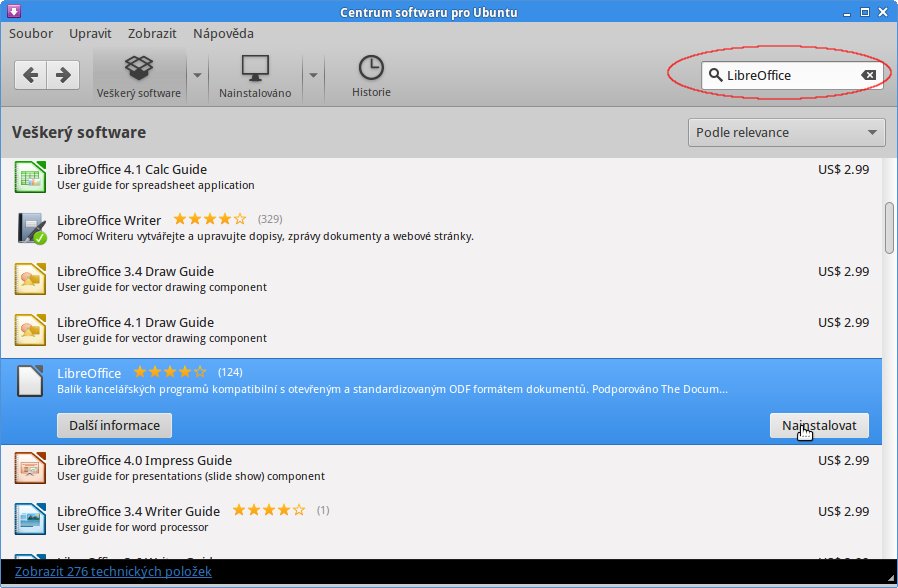Click US$ 2.99 price of 3.4 Draw Guide
This screenshot has width=898, height=588.
point(844,271)
